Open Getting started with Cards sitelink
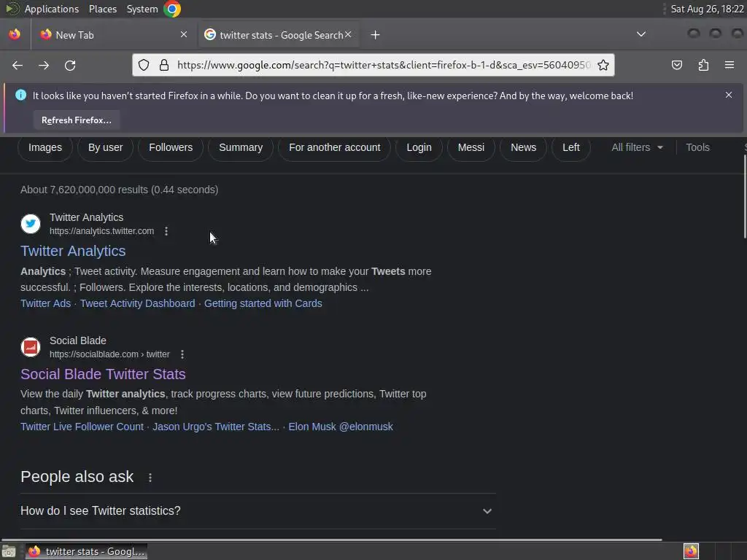Screen dimensions: 747x560 263,303
